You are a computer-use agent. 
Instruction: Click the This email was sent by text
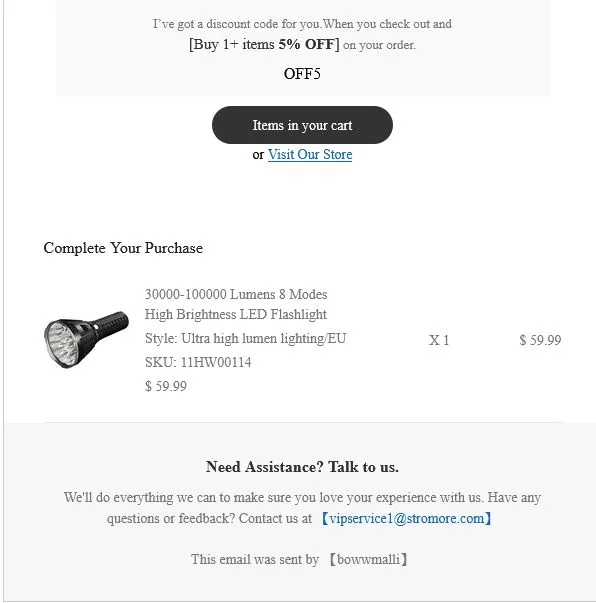(255, 559)
